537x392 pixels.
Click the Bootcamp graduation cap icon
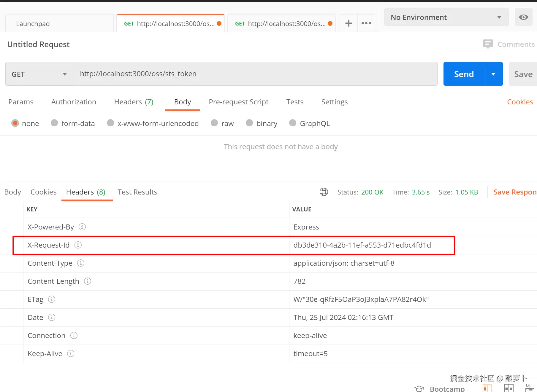pyautogui.click(x=419, y=388)
